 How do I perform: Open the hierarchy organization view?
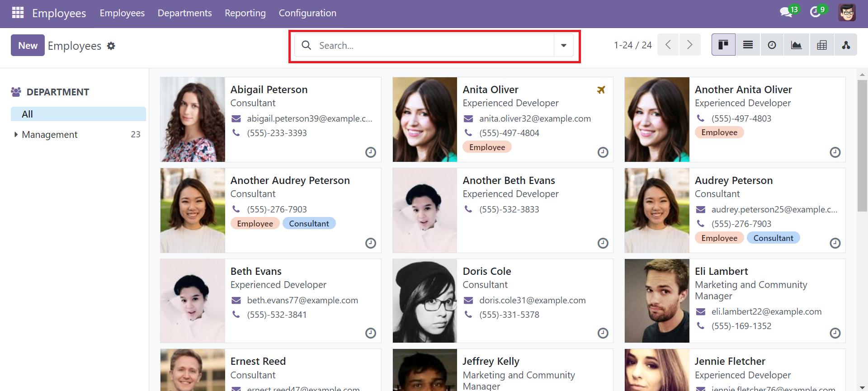pyautogui.click(x=845, y=45)
